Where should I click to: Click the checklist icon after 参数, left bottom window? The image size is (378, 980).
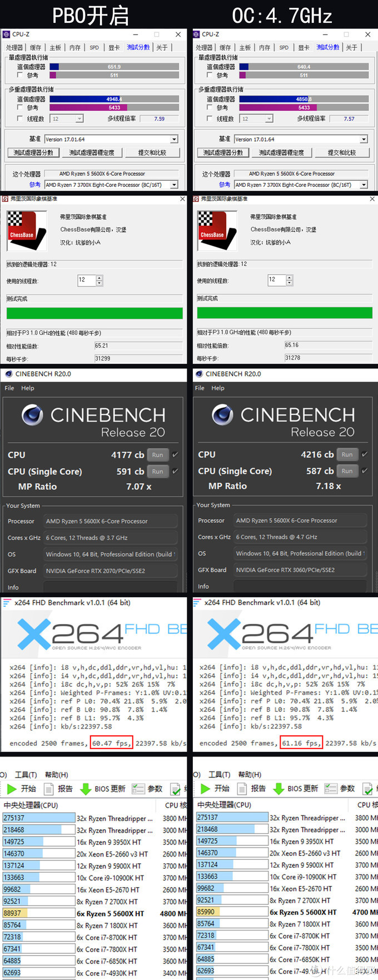point(175,789)
